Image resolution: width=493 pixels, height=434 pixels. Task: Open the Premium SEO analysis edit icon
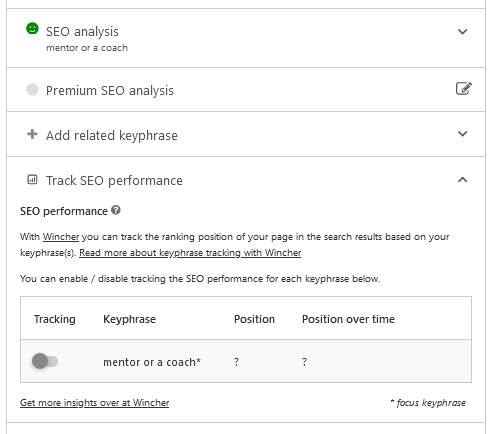[463, 89]
